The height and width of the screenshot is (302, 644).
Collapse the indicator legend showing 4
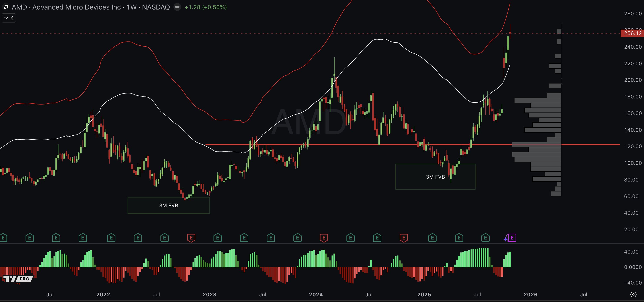tap(9, 18)
